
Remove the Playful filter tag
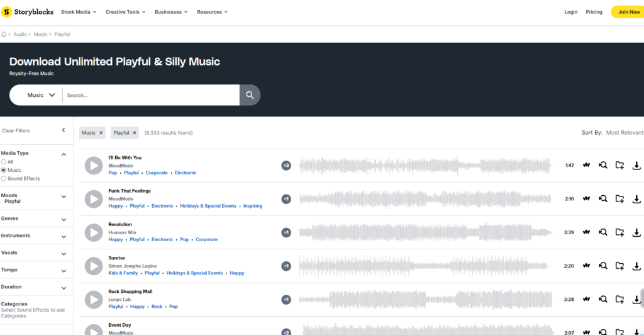(x=135, y=133)
